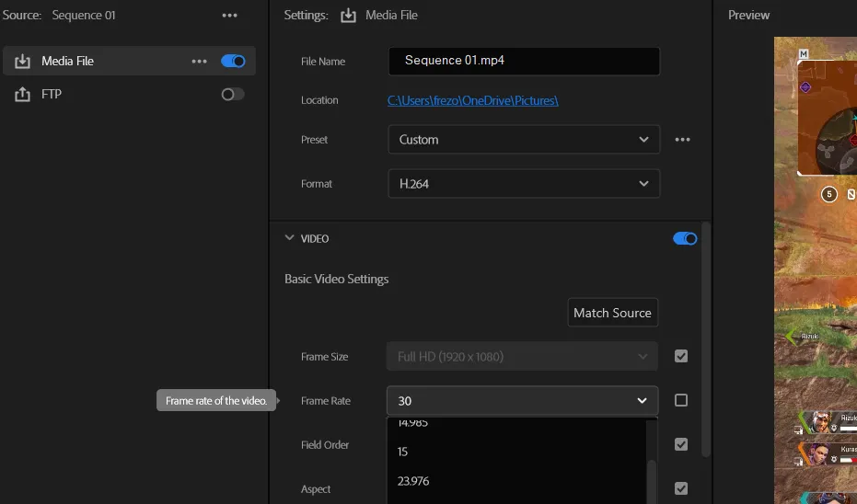Click the File Name input field
Screen dimensions: 857x504
click(x=524, y=61)
